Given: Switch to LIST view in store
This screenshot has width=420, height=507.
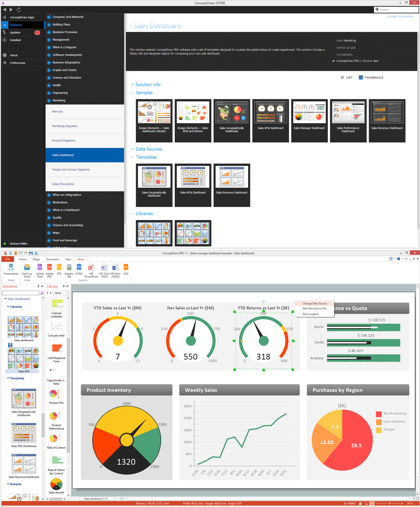Looking at the screenshot, I should coord(347,78).
